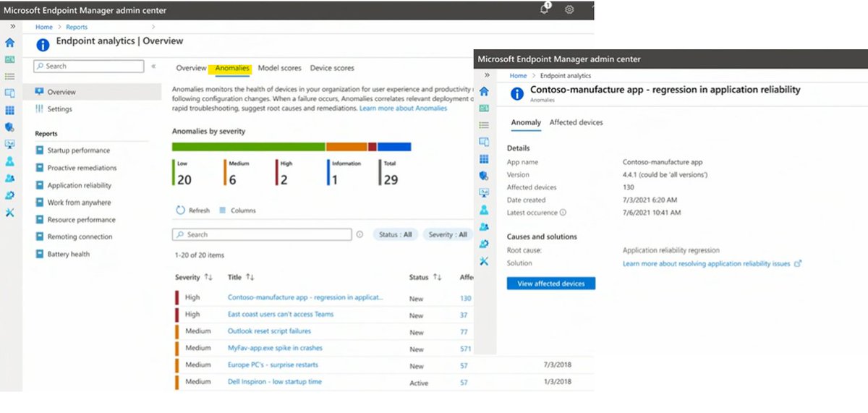The height and width of the screenshot is (413, 868).
Task: Open All services list icon, left window
Action: pos(9,76)
